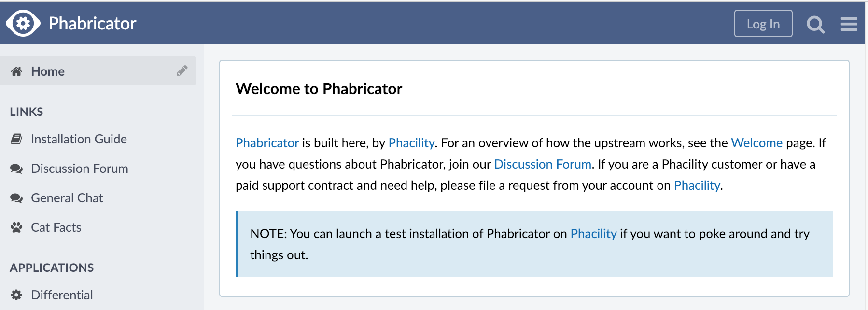Click the Discussion Forum chat bubbles icon

coord(16,169)
